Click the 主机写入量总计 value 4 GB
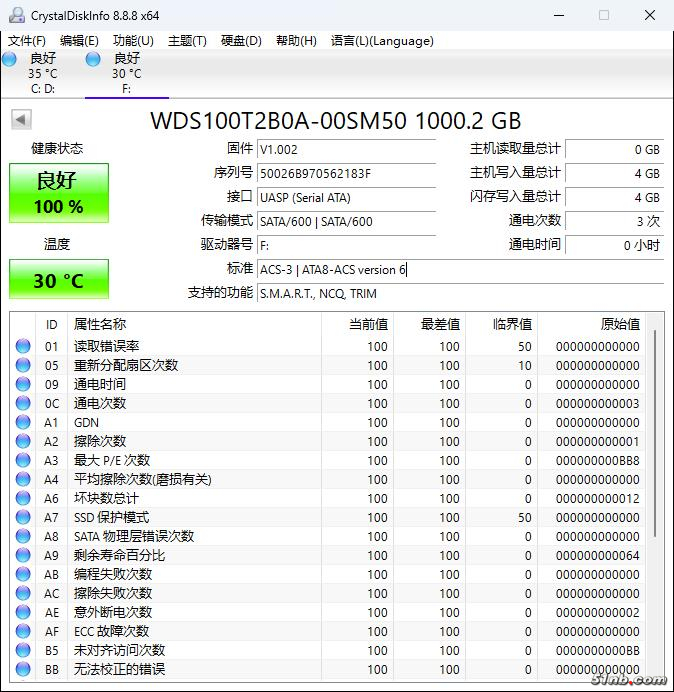674x692 pixels. tap(614, 173)
